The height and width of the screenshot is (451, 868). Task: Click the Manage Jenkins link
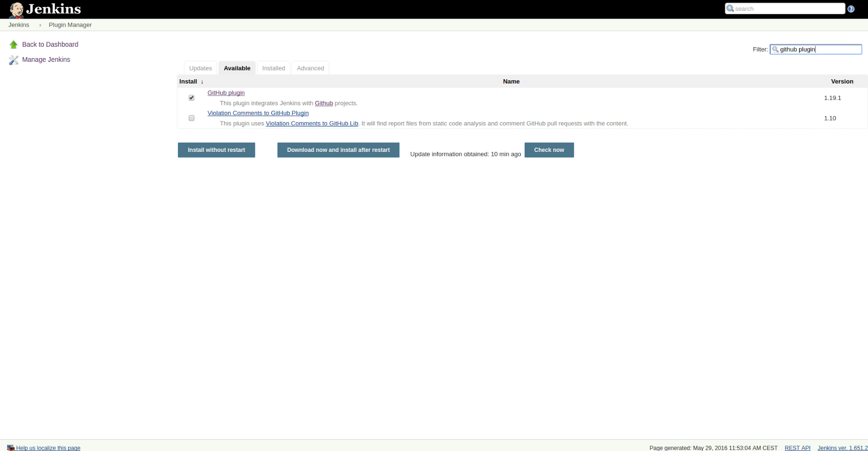pos(46,60)
